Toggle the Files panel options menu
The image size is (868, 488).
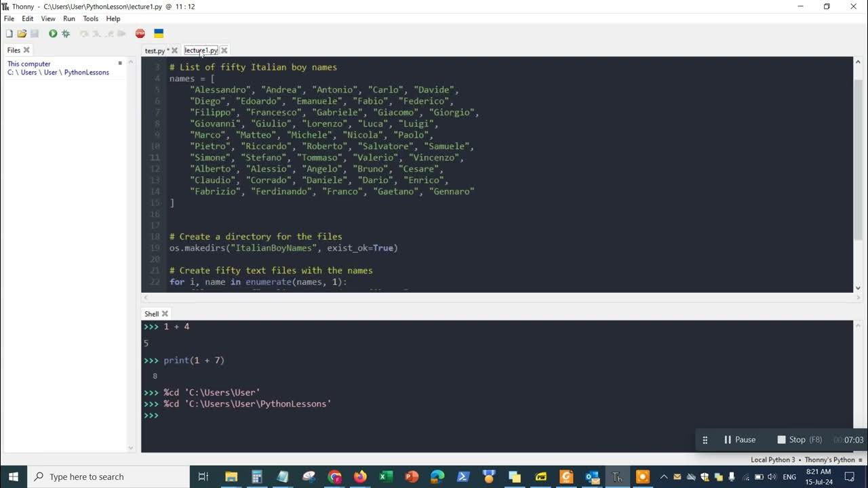click(x=120, y=62)
